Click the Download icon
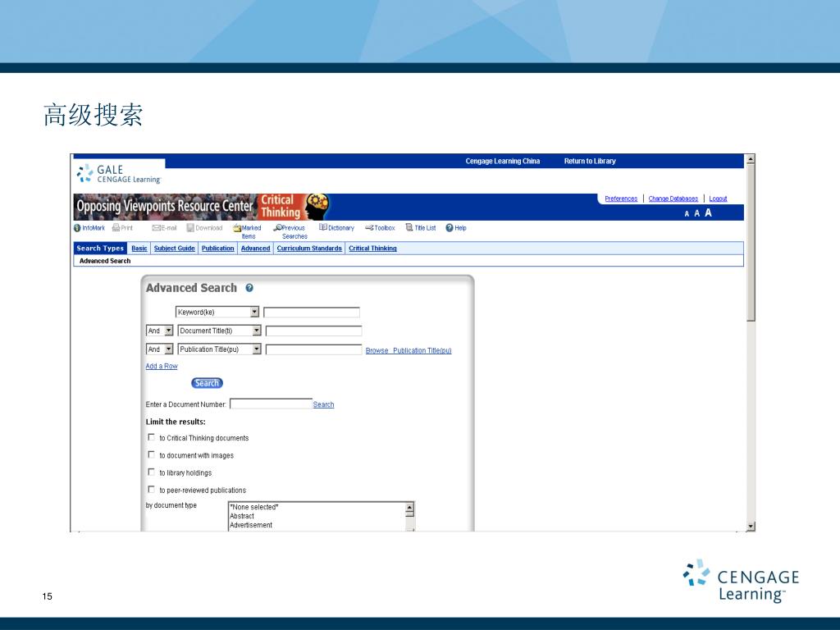The height and width of the screenshot is (630, 840). [x=190, y=228]
